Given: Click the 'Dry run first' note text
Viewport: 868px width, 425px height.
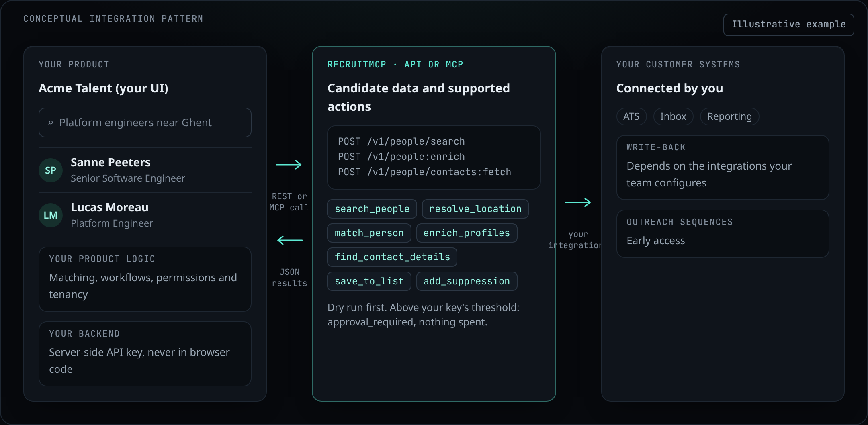Looking at the screenshot, I should click(x=424, y=315).
